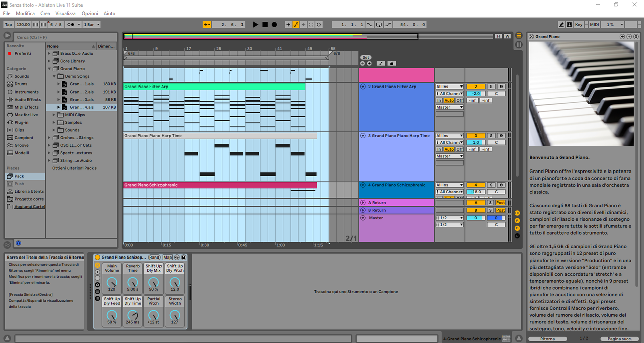The image size is (644, 343).
Task: Click the Rand button on device
Action: (154, 257)
